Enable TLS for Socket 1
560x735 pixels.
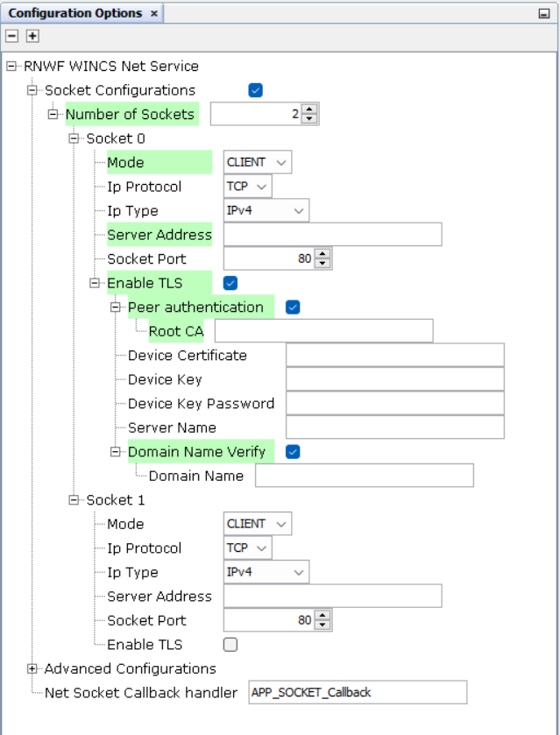230,645
